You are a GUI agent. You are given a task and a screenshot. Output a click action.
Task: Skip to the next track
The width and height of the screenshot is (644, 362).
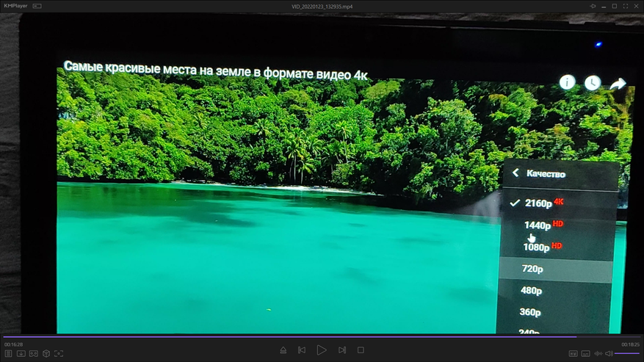[x=342, y=350]
